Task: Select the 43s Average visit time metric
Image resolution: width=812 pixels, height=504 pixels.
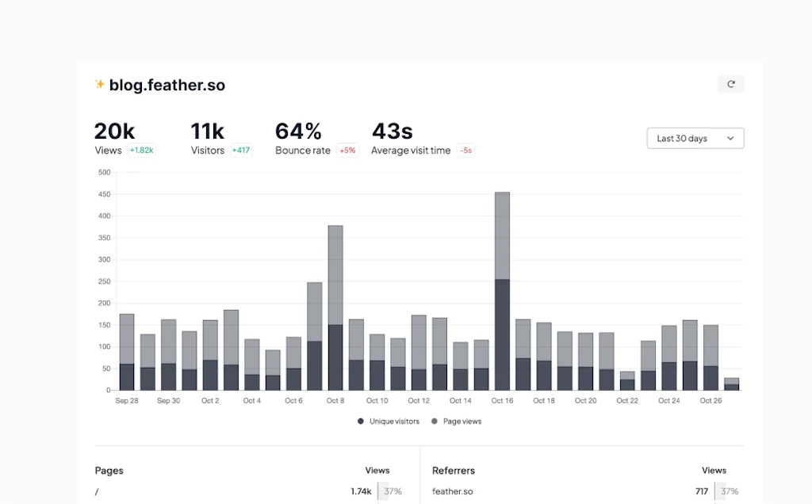Action: [393, 132]
